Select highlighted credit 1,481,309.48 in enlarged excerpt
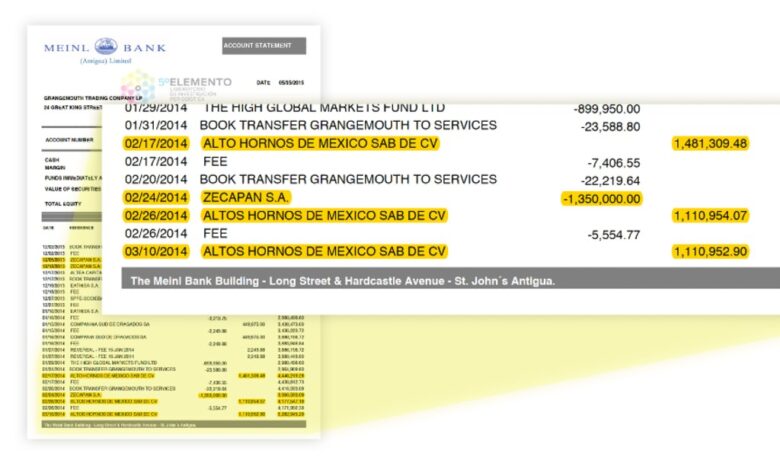The width and height of the screenshot is (780, 470). coord(710,144)
